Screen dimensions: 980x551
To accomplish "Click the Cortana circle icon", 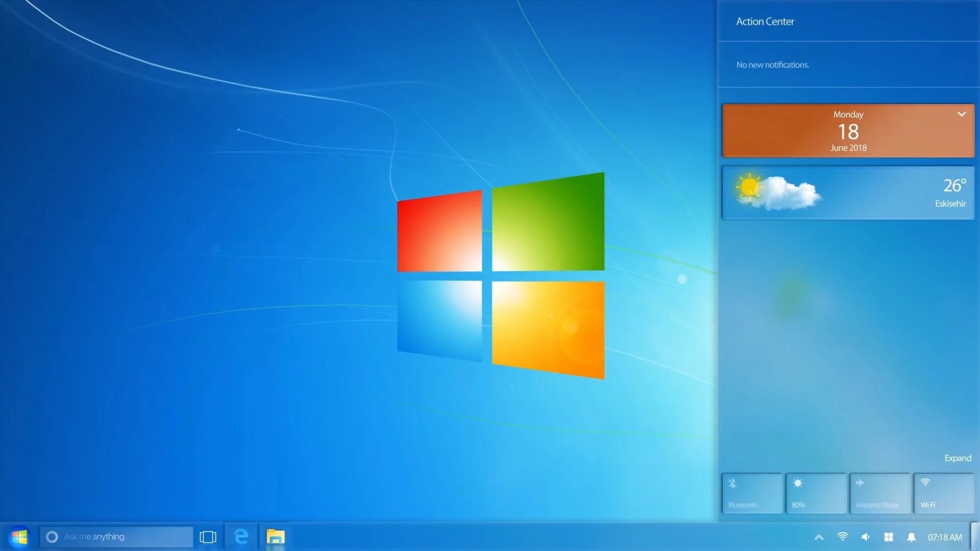I will tap(52, 537).
